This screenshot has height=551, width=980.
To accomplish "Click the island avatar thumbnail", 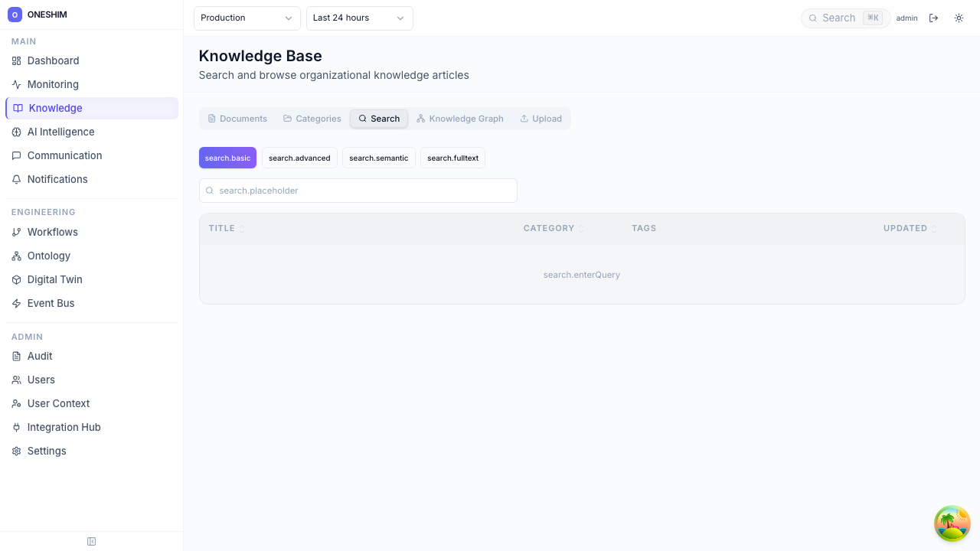I will coord(952,523).
